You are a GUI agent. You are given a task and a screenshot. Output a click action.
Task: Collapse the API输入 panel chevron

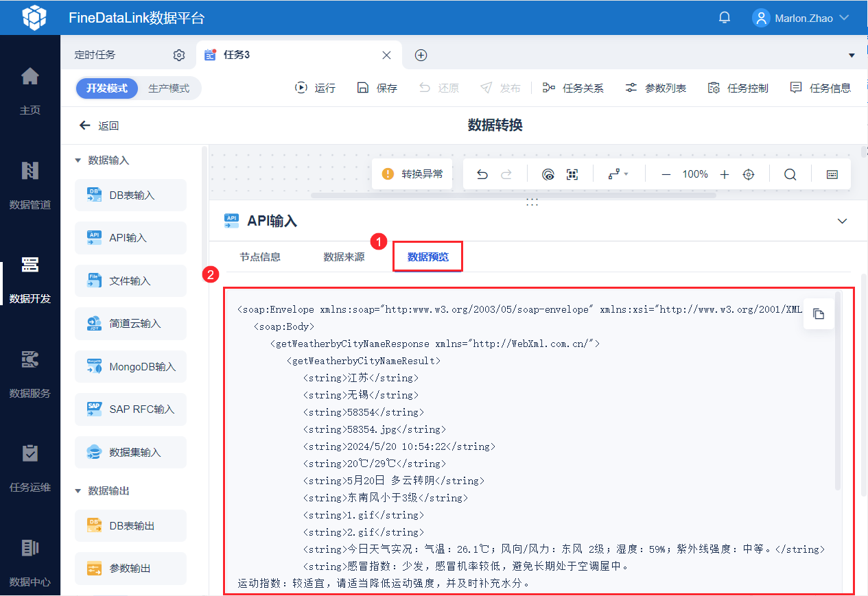pyautogui.click(x=843, y=221)
